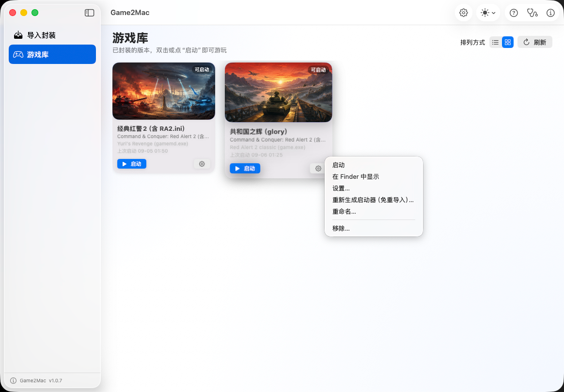Choose 在 Finder 中显示 menu item

point(374,176)
